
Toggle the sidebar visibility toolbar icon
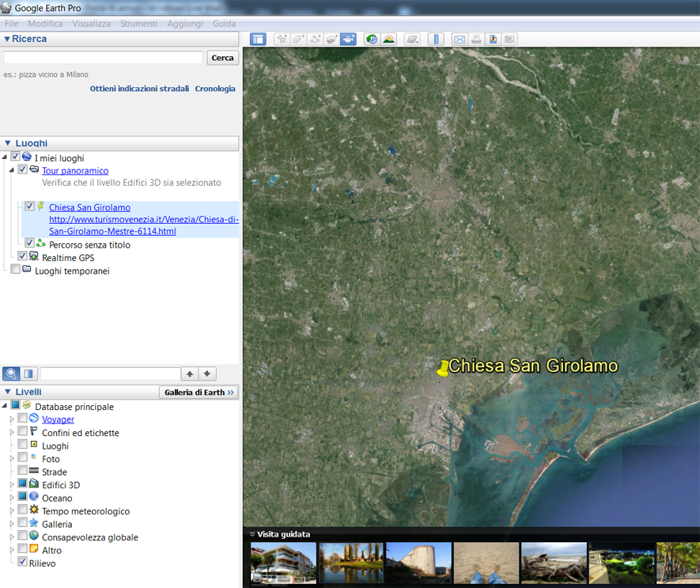(x=258, y=39)
